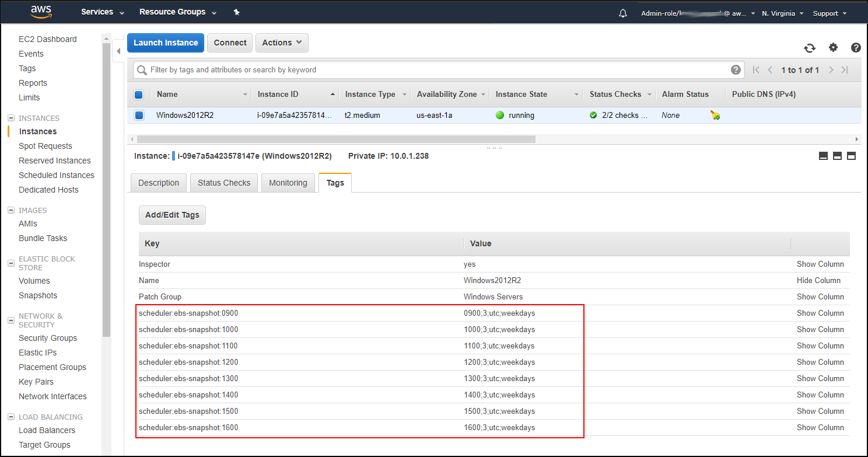Select the Windows2012R2 instance checkbox
The image size is (868, 457).
tap(139, 115)
